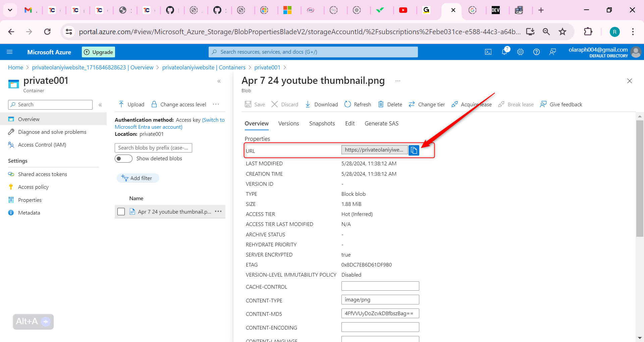The image size is (644, 342).
Task: Open the ellipsis menu for the blob row
Action: (x=218, y=212)
